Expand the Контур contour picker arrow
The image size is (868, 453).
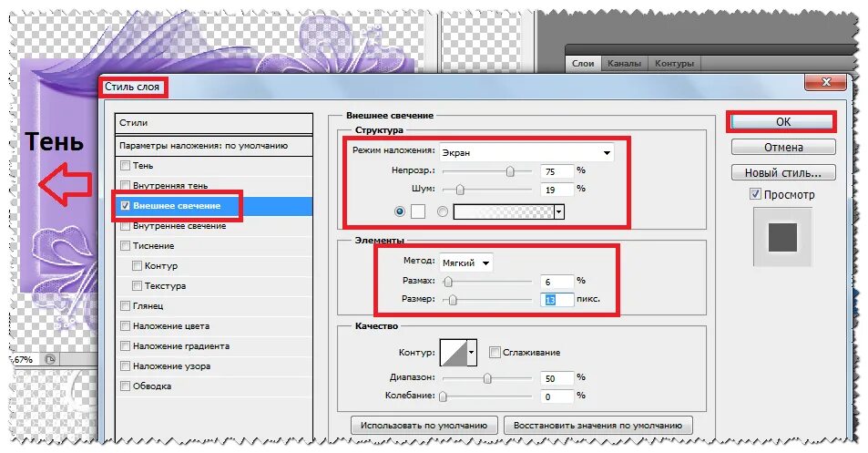pos(472,353)
